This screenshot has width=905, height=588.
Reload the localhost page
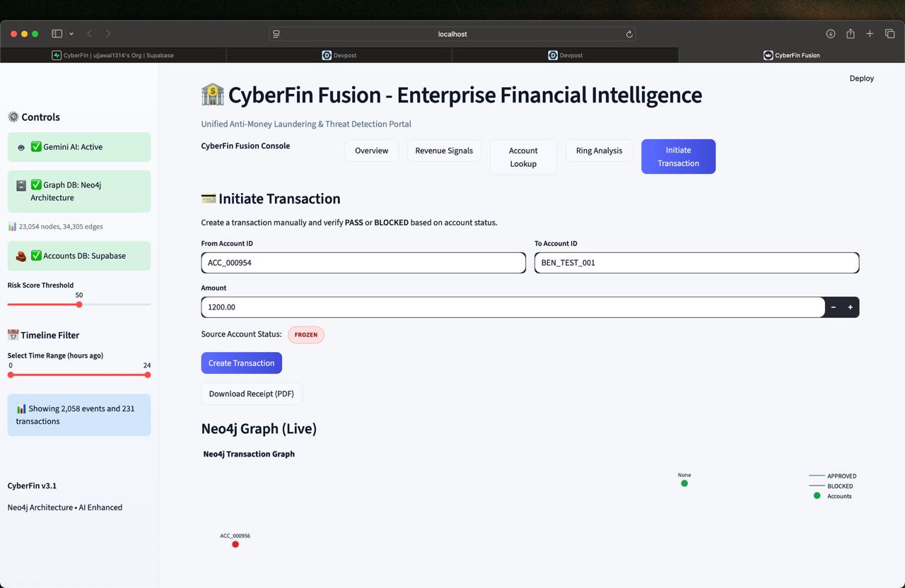point(629,34)
